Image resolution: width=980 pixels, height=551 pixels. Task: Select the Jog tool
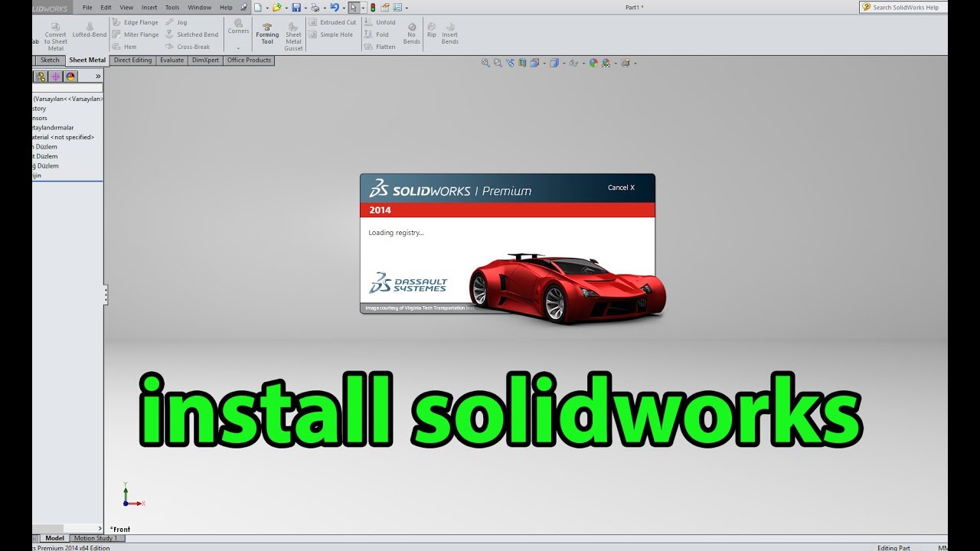coord(176,22)
